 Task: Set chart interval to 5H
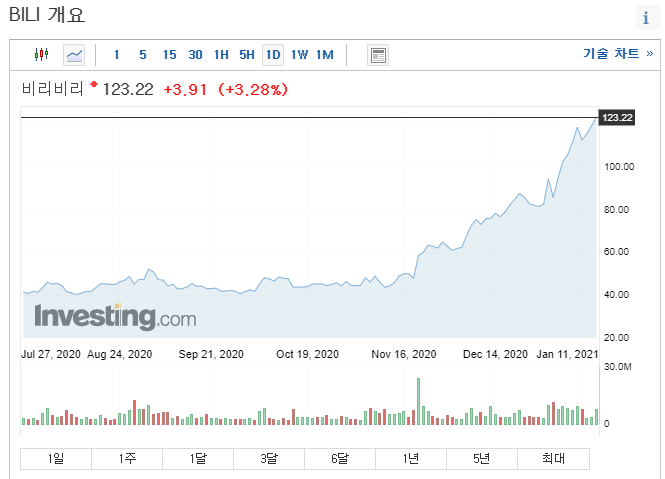pos(246,55)
